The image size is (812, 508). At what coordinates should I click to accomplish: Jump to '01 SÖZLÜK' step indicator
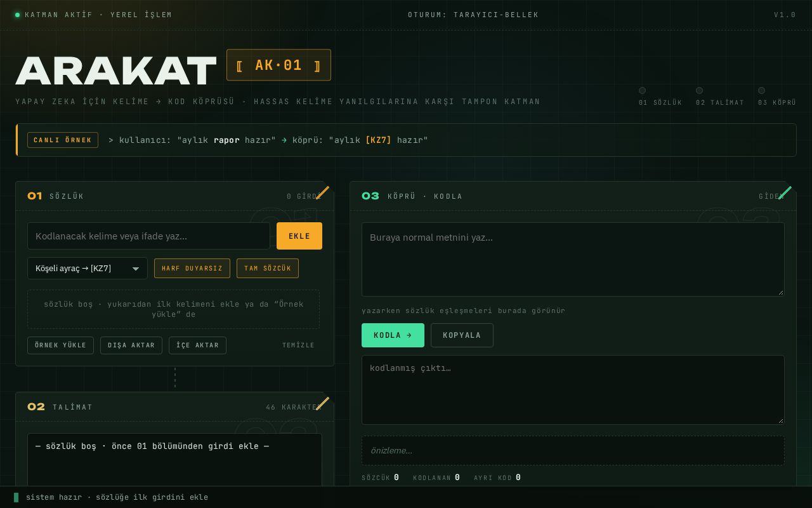660,97
